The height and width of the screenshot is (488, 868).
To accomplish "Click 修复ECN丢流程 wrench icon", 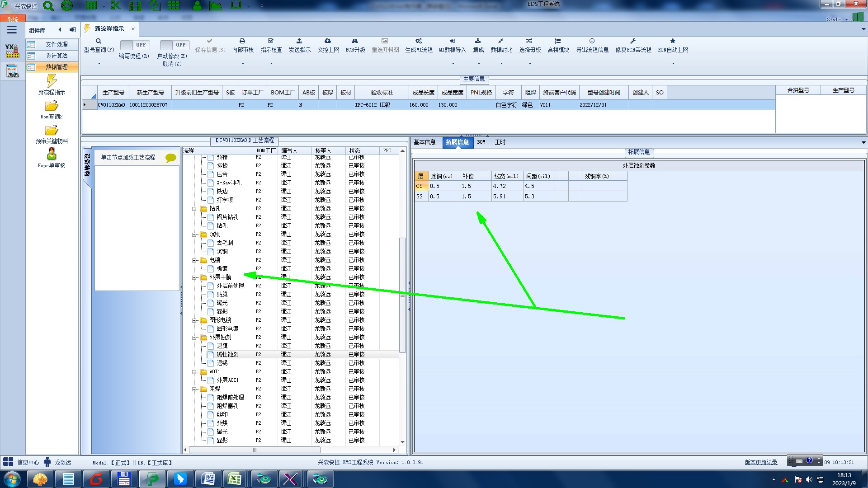I will tap(633, 41).
